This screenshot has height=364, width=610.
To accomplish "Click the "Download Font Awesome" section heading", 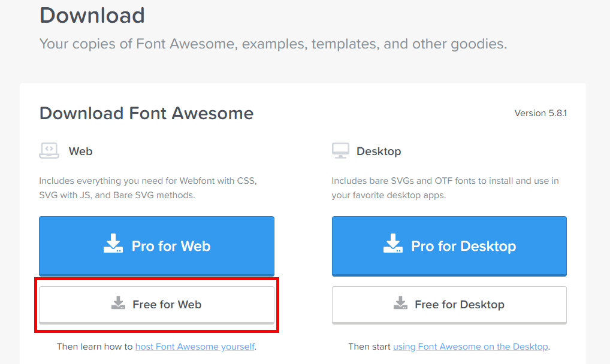I will pyautogui.click(x=146, y=113).
